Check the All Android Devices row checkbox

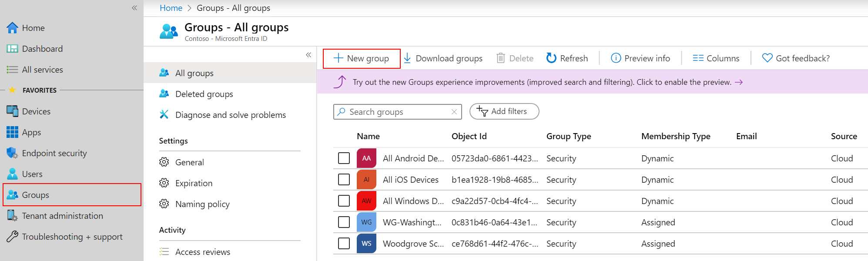tap(344, 158)
